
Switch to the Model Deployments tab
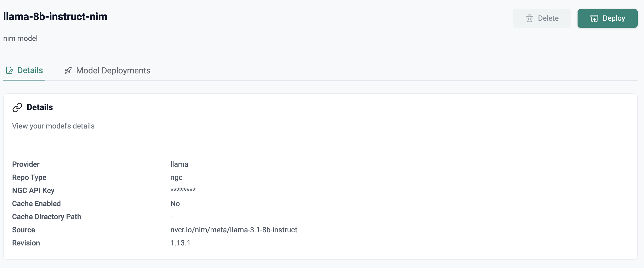click(x=113, y=71)
